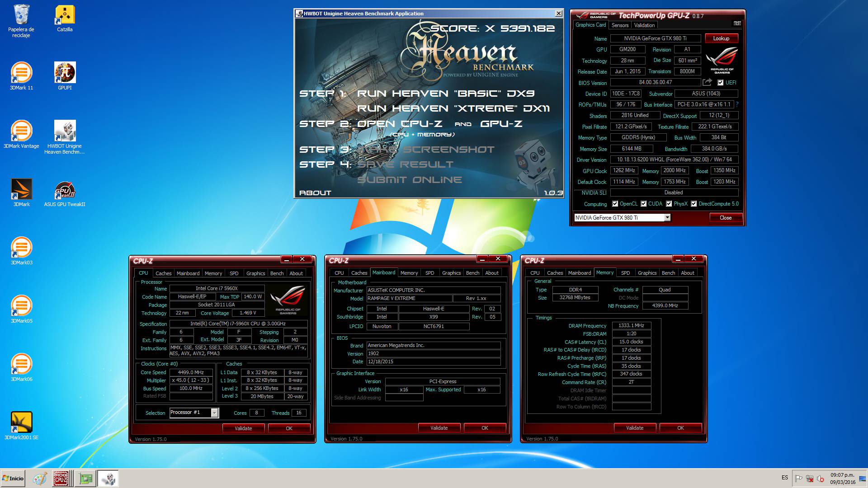Open Memory tab in CPU-Z Mainboard window
The height and width of the screenshot is (488, 868).
click(409, 273)
